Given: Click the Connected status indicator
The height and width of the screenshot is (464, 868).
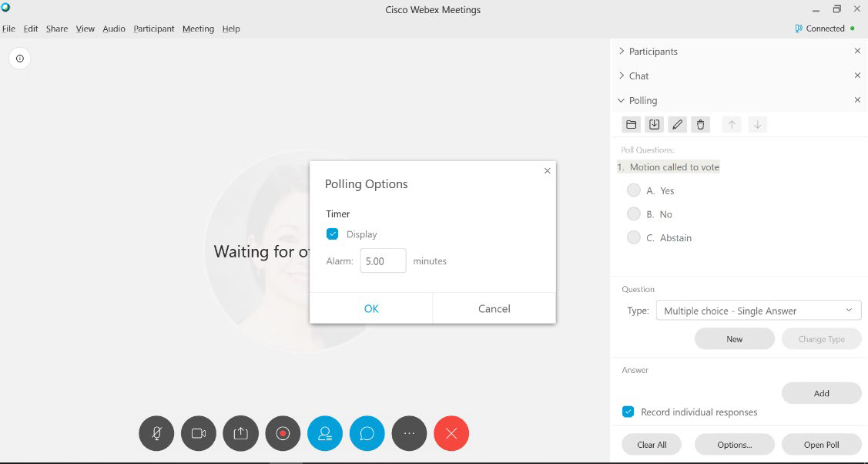Looking at the screenshot, I should [825, 29].
